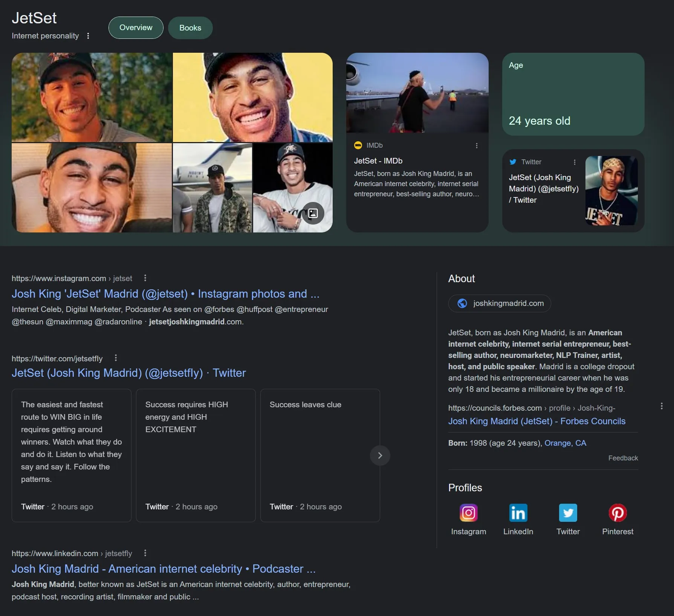Click the About heading

462,279
